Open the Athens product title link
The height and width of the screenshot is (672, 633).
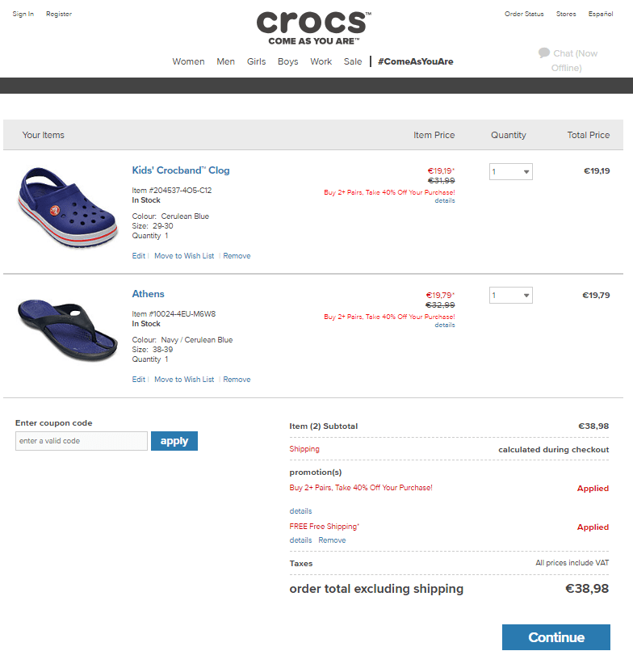[x=148, y=294]
